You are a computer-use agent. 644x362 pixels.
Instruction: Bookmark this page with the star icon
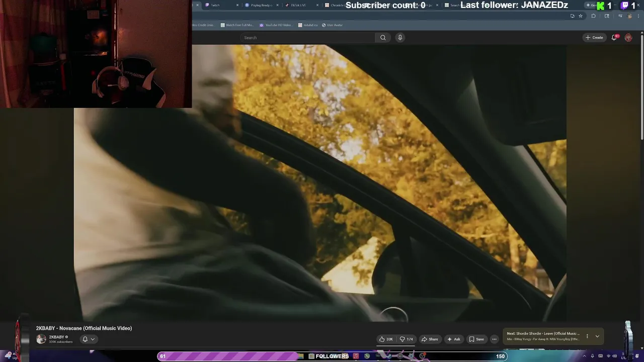click(581, 16)
